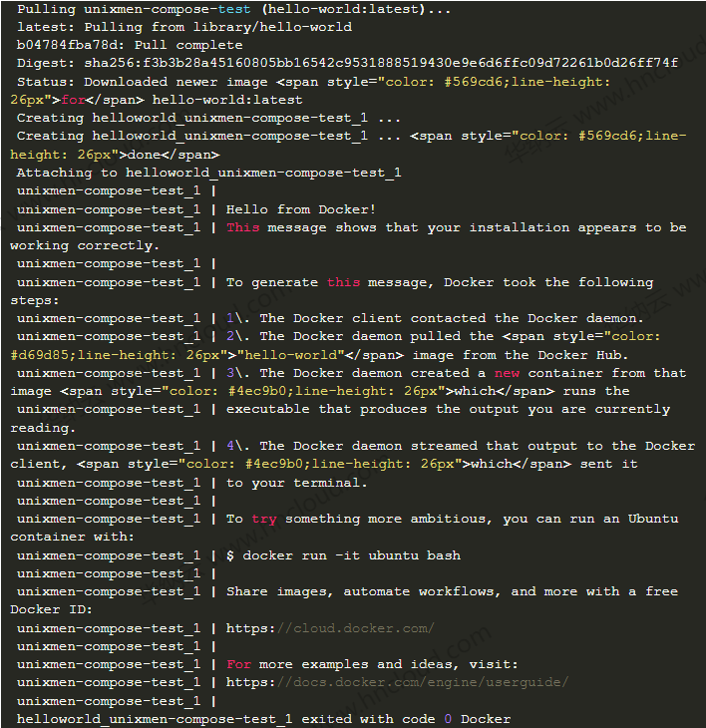This screenshot has height=728, width=706.
Task: Click 'container with:' text
Action: pos(72,538)
